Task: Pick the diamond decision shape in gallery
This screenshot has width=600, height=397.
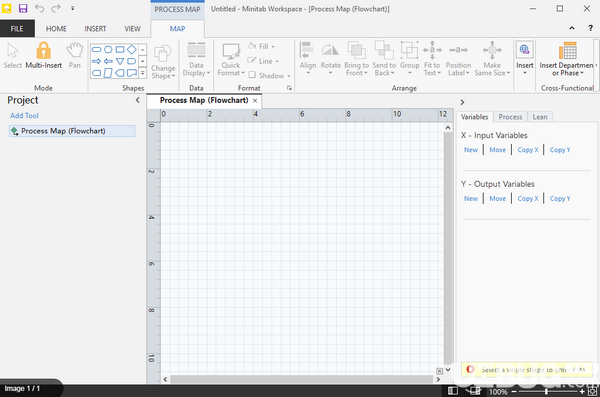Action: pos(132,50)
